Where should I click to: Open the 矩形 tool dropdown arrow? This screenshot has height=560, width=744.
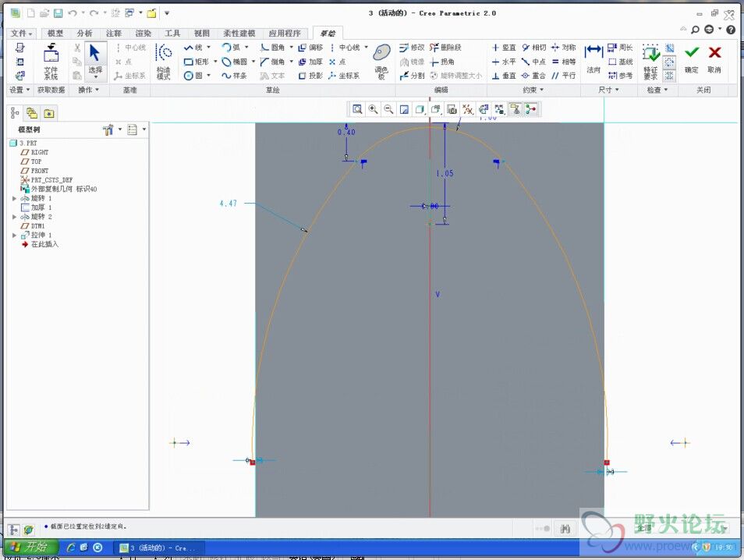point(215,62)
